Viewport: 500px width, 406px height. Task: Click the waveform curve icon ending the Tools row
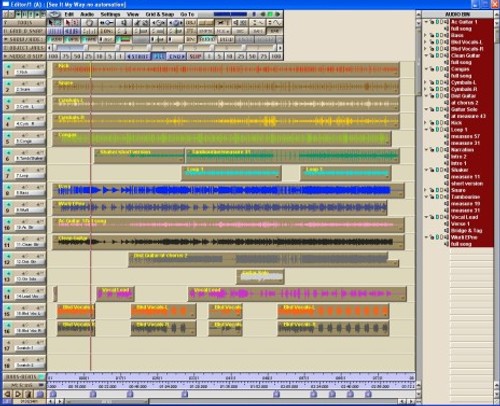coord(276,23)
